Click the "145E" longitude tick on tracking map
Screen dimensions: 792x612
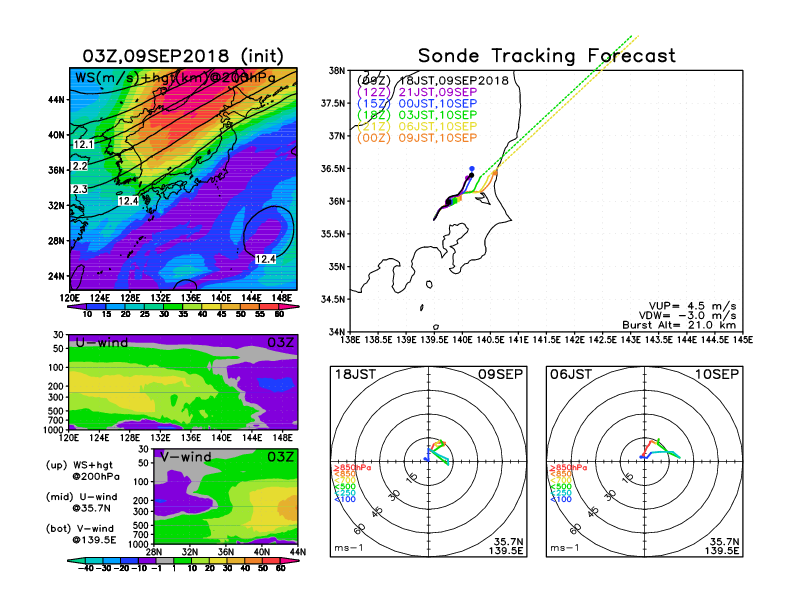(x=742, y=340)
